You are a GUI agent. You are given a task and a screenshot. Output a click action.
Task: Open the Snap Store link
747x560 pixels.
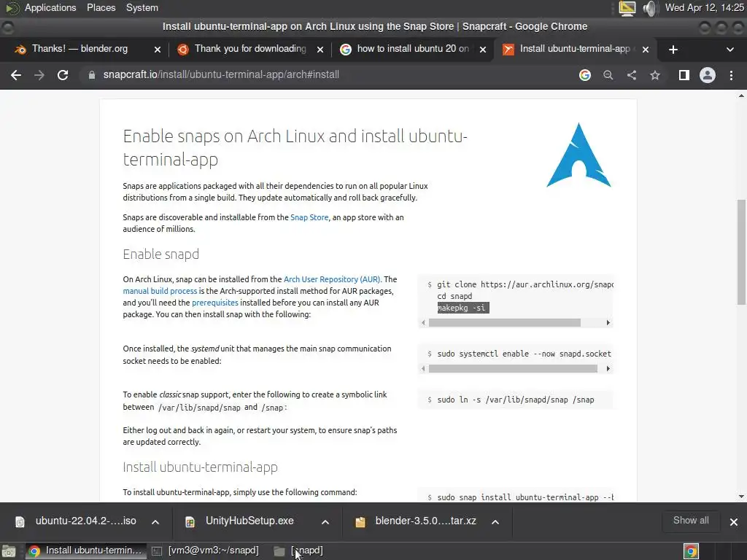[x=309, y=217]
